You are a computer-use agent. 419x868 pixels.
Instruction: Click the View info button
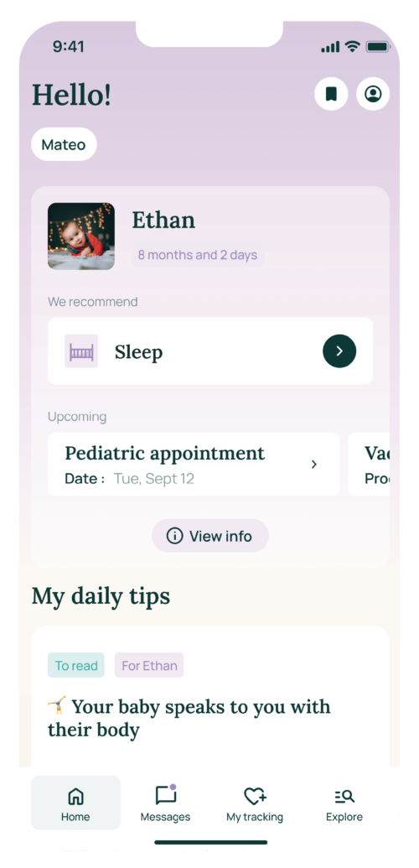pos(210,536)
